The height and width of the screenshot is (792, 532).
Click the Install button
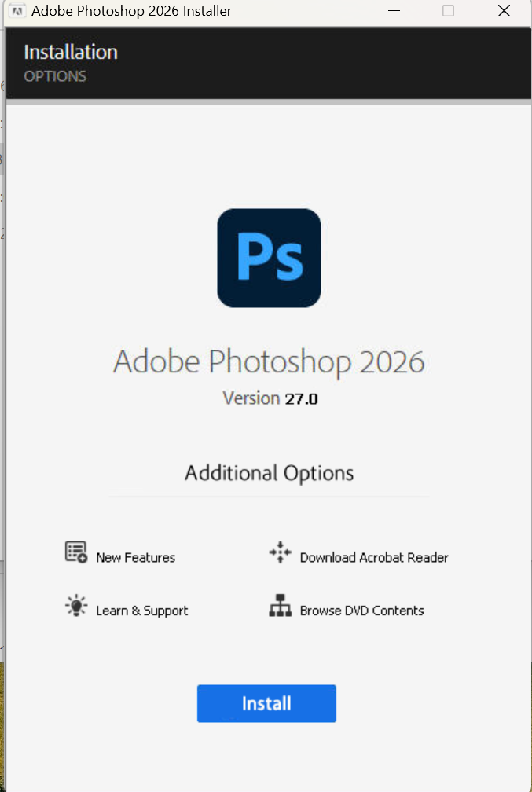coord(266,703)
